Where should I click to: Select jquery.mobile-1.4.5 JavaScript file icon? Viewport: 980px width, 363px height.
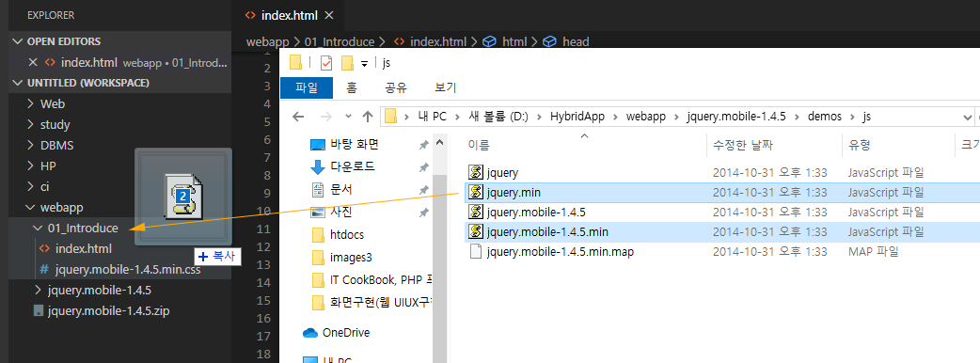tap(476, 213)
